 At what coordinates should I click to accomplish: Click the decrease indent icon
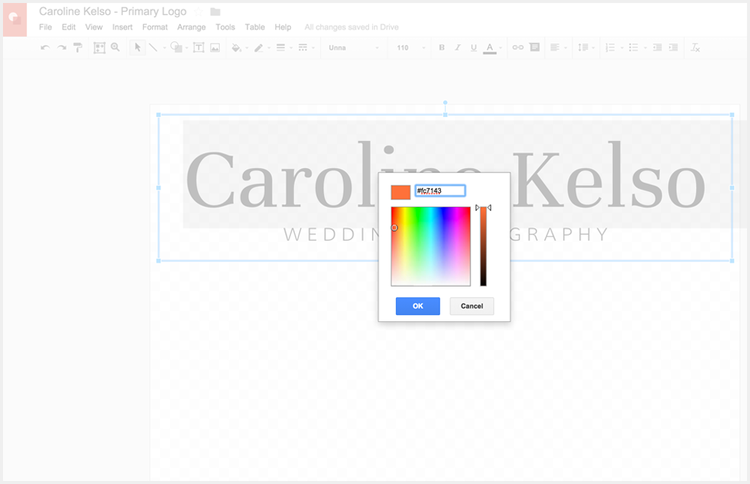pyautogui.click(x=657, y=47)
